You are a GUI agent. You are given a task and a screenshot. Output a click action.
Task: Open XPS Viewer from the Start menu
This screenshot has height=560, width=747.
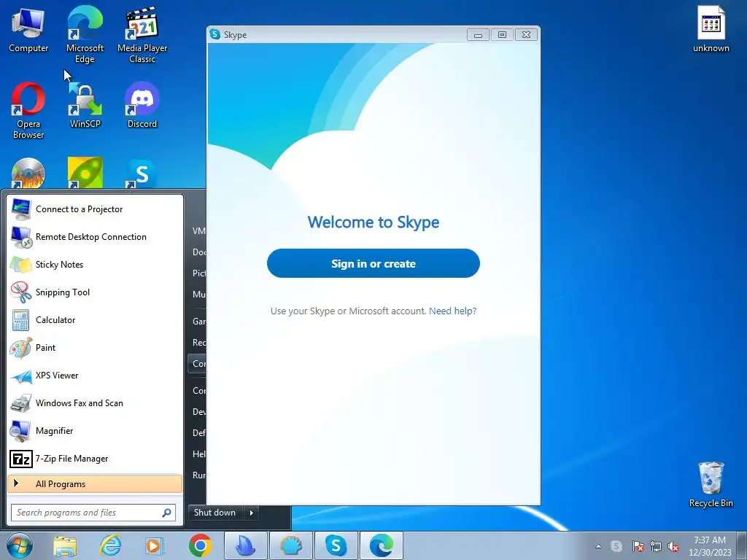tap(95, 376)
